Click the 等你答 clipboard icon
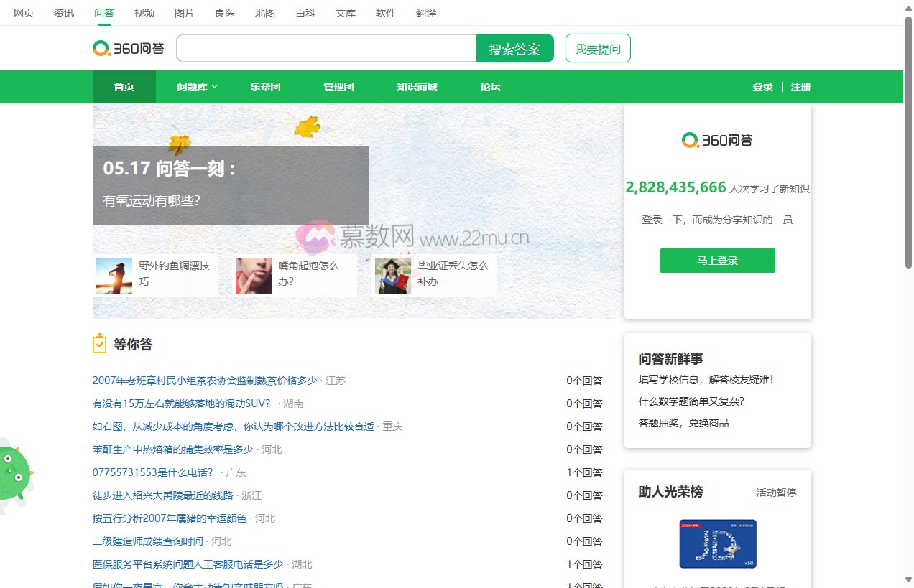 click(x=99, y=344)
